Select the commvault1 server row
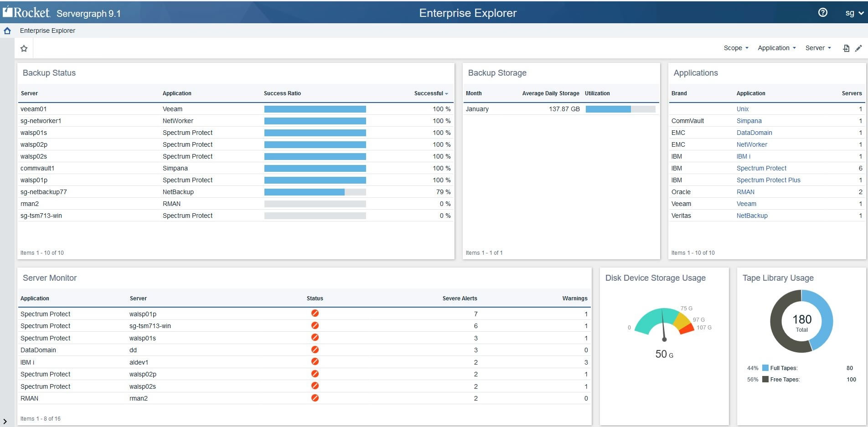 tap(236, 168)
